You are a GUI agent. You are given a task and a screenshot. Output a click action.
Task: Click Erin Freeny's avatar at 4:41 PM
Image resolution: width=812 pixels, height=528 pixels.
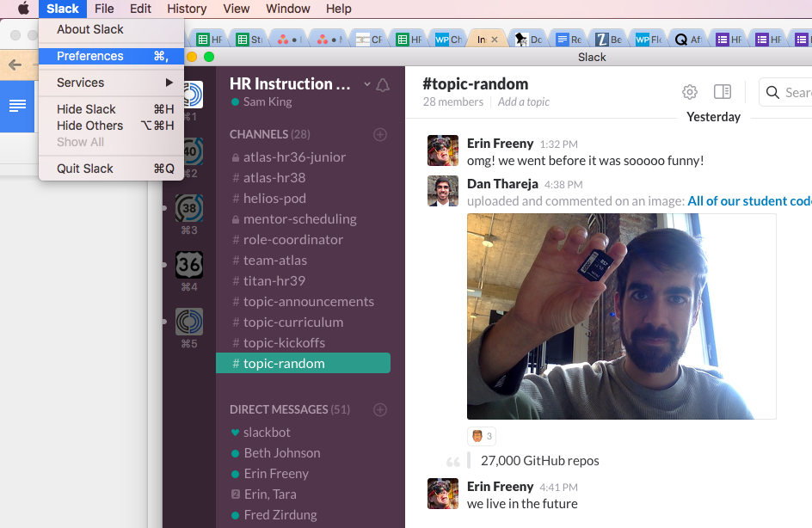point(443,494)
